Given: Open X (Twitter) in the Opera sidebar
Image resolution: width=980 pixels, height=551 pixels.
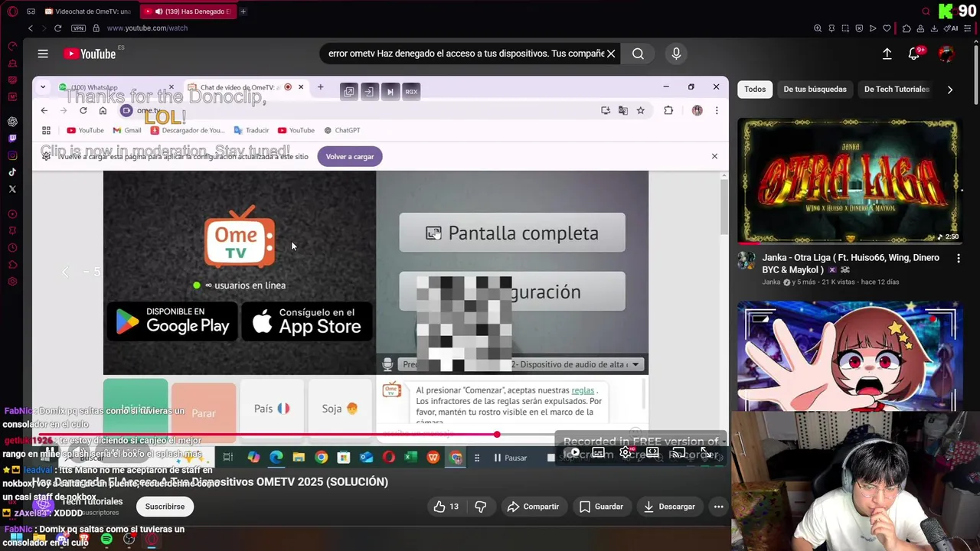Looking at the screenshot, I should [x=12, y=189].
